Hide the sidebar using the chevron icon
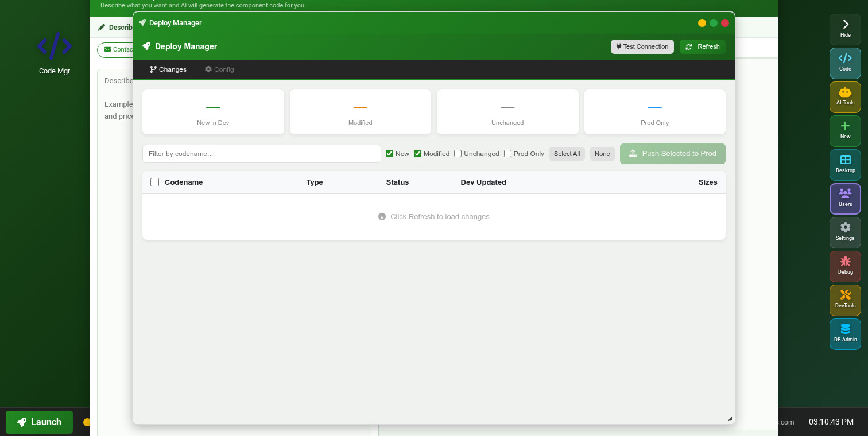This screenshot has width=868, height=436. pos(845,29)
